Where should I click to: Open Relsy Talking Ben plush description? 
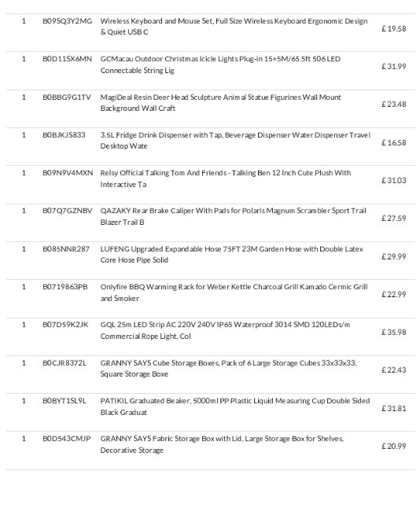(226, 178)
